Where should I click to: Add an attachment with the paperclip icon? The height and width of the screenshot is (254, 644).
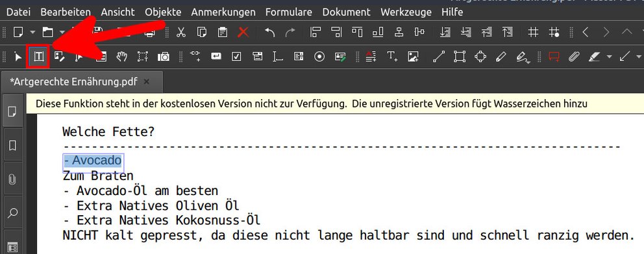(x=573, y=57)
